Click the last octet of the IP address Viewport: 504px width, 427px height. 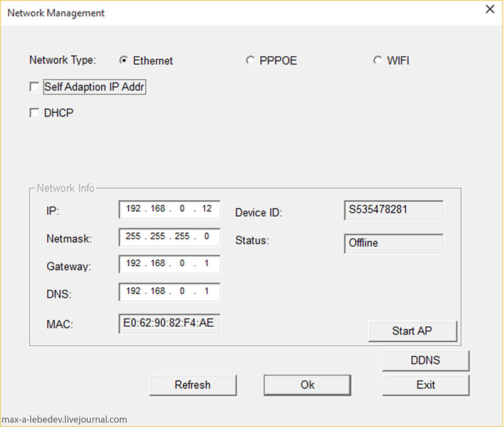[207, 209]
